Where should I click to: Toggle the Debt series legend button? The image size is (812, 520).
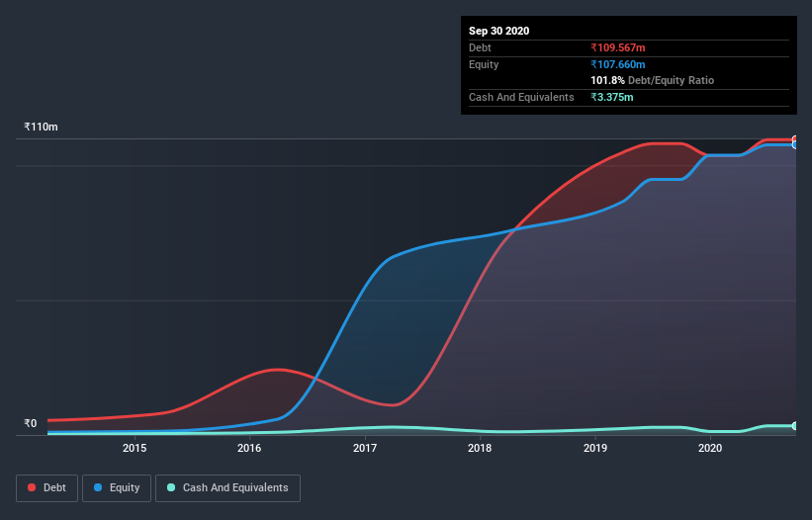click(46, 488)
